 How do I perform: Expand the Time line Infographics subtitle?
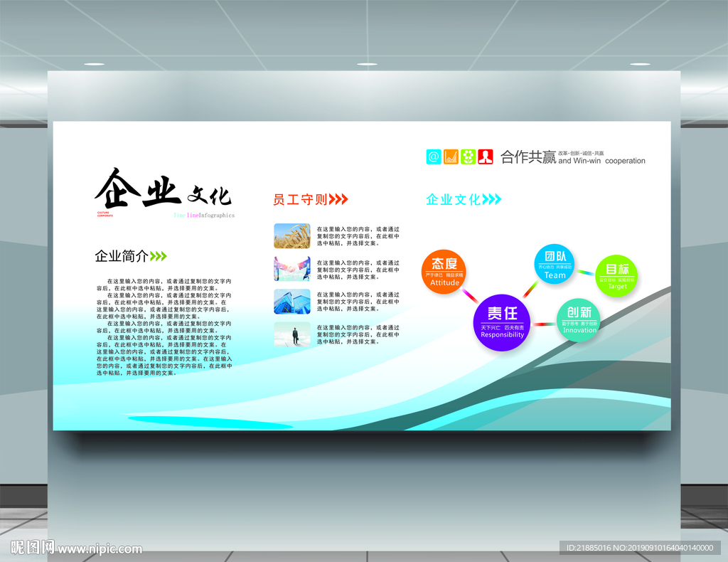(204, 215)
